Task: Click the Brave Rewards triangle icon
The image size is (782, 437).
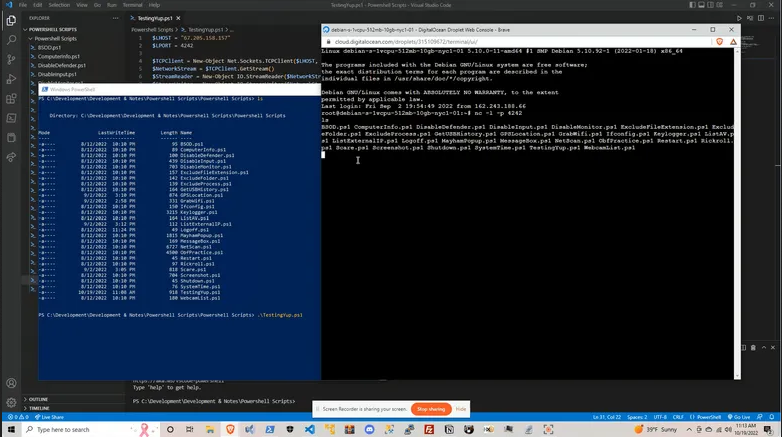Action: 733,42
